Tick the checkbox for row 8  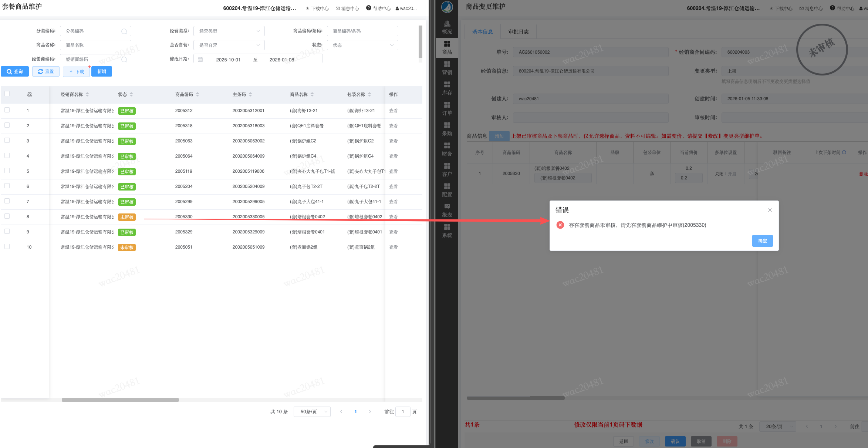pyautogui.click(x=7, y=216)
